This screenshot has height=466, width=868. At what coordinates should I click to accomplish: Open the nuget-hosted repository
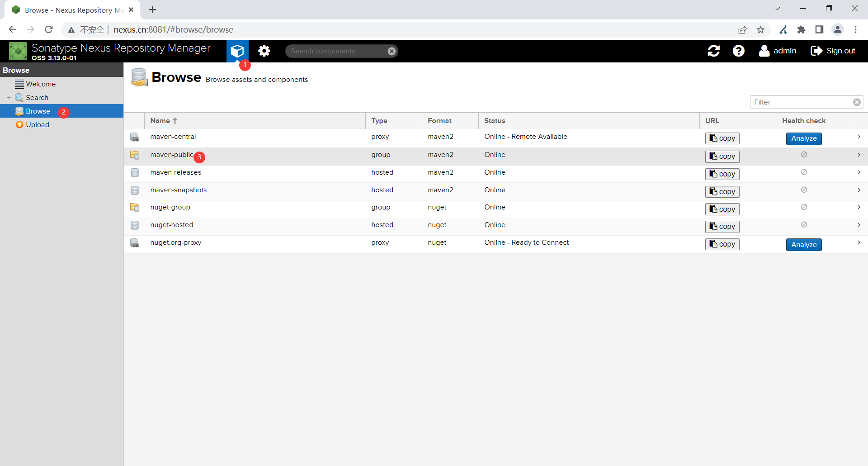coord(172,225)
